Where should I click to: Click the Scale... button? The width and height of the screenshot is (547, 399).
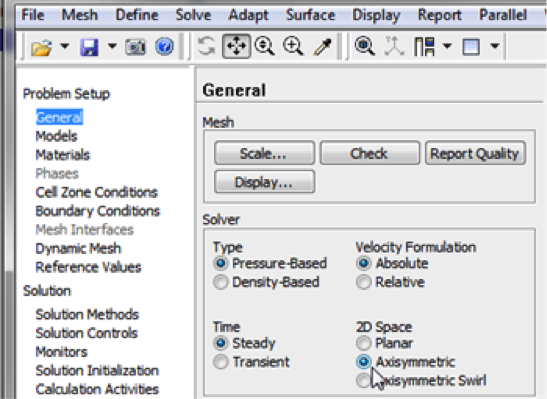(264, 153)
